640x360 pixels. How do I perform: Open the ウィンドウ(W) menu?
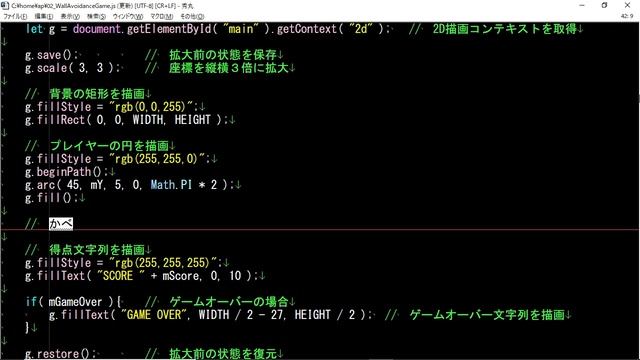pyautogui.click(x=128, y=16)
